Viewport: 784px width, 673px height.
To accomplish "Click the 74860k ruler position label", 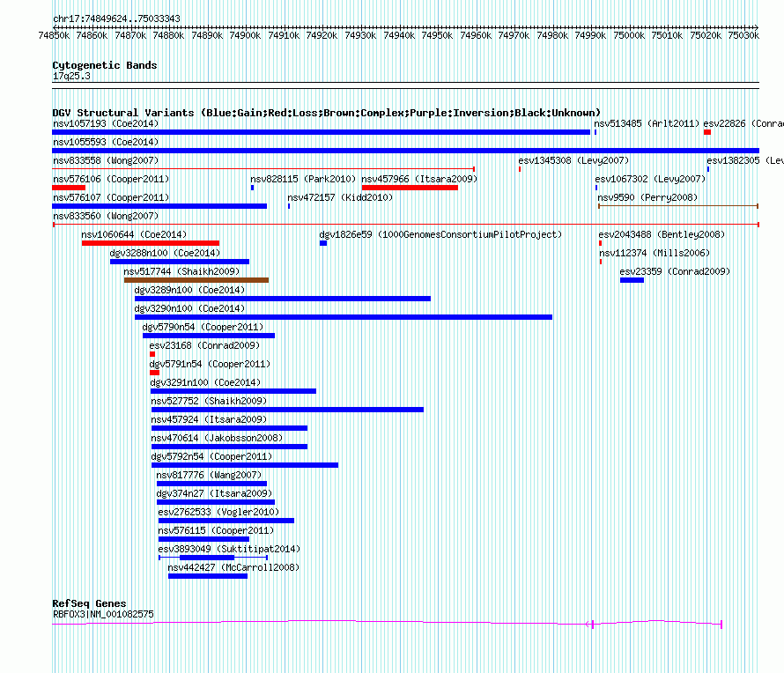I will click(x=92, y=35).
